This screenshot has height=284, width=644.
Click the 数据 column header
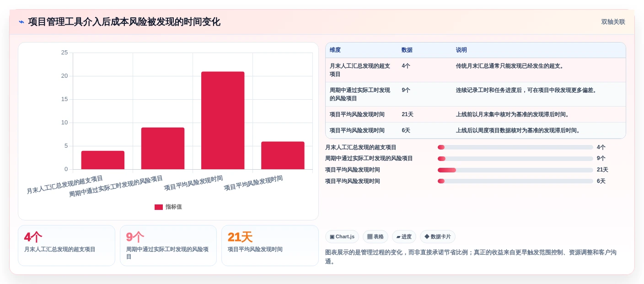coord(407,50)
